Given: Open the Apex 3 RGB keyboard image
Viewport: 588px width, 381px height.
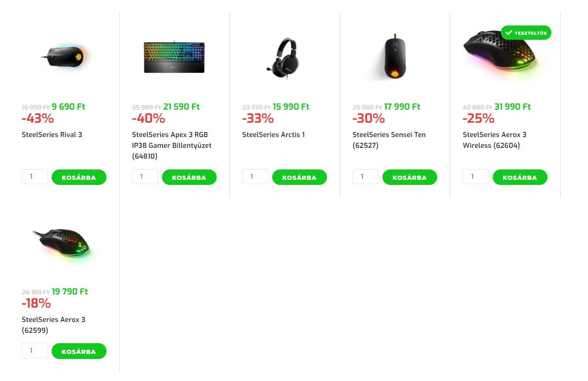Looking at the screenshot, I should pyautogui.click(x=174, y=57).
